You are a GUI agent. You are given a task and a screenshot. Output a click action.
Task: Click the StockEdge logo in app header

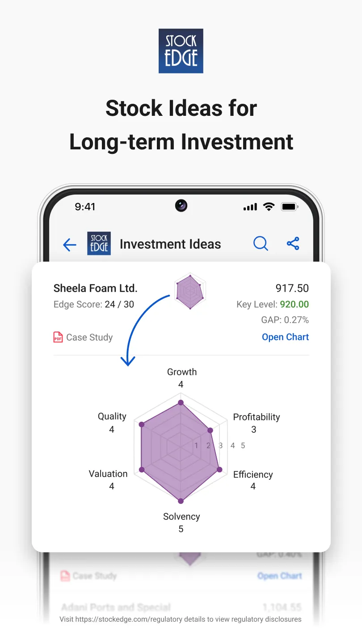(x=99, y=244)
